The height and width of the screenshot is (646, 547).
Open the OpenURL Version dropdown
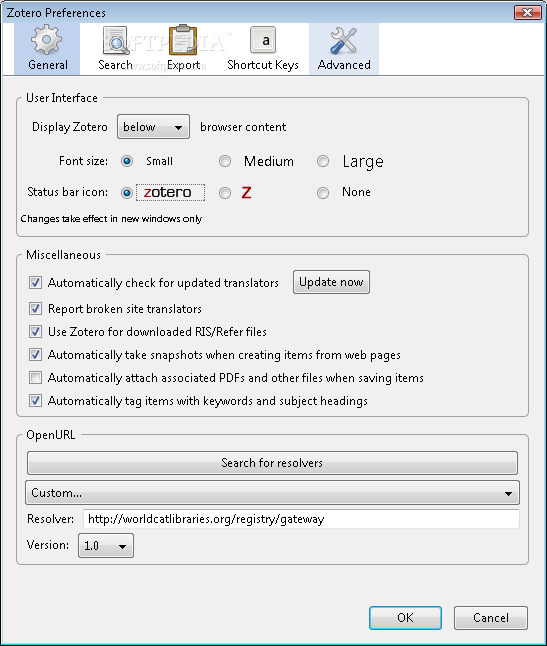tap(106, 546)
